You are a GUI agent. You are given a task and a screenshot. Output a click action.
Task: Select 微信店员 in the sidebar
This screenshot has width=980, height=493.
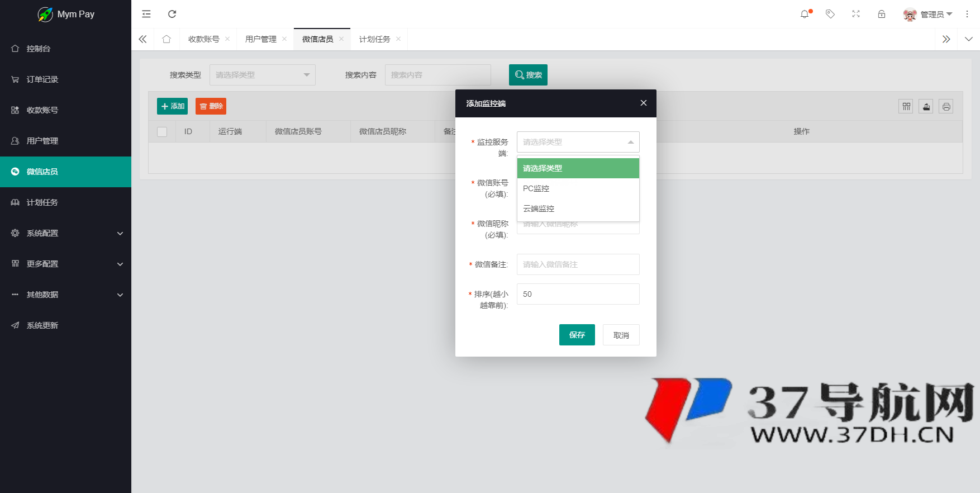point(65,172)
